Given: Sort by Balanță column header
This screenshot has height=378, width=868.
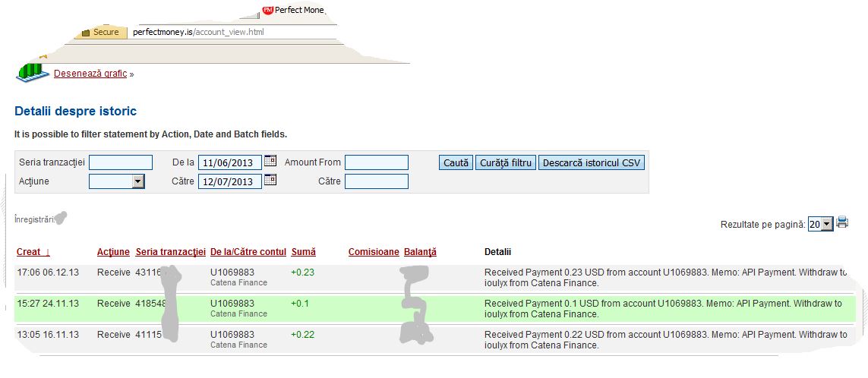Looking at the screenshot, I should [420, 252].
